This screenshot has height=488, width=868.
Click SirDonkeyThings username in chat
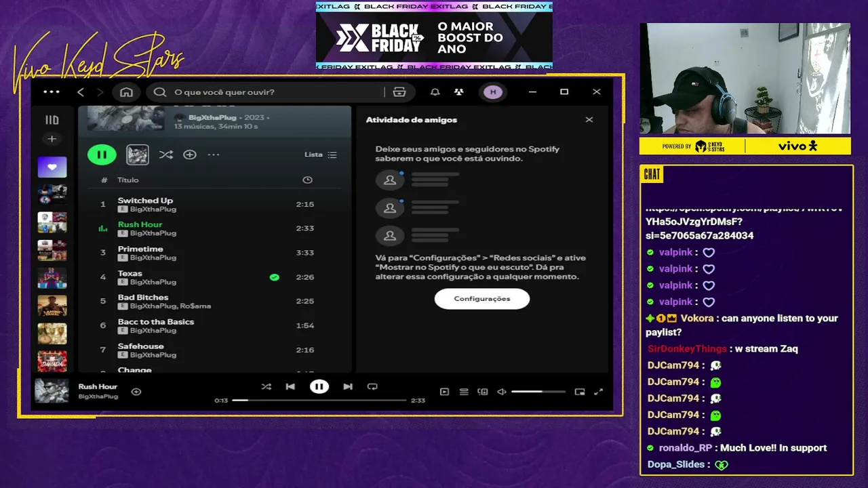(x=687, y=349)
